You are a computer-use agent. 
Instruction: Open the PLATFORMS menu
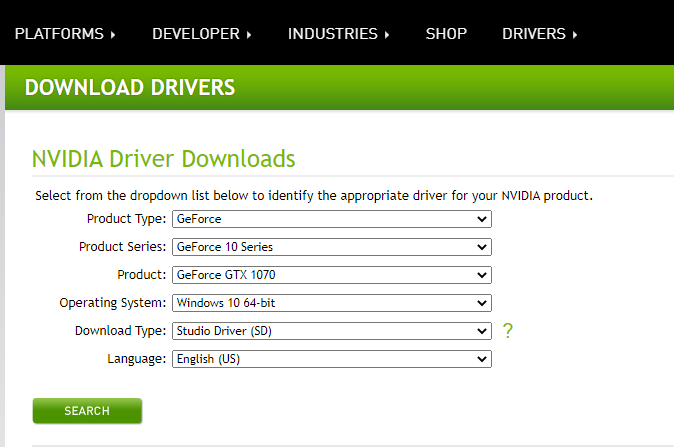click(65, 34)
